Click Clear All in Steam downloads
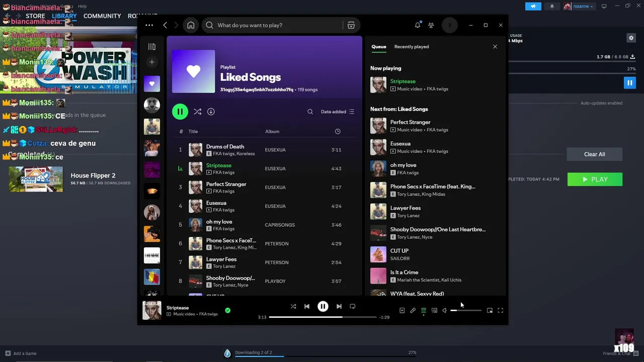The image size is (644, 362). click(594, 154)
